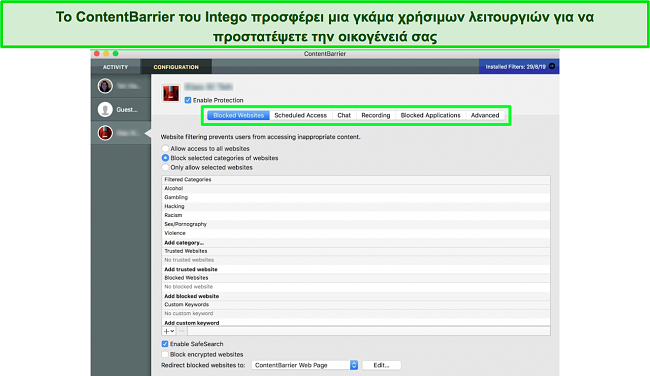Open the Advanced tab
The image size is (650, 376).
485,115
